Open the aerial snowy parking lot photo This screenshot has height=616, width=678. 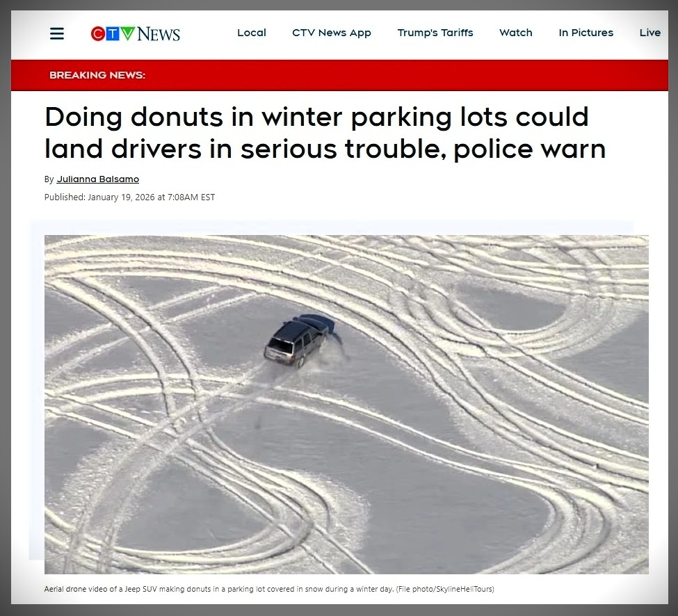(x=346, y=404)
